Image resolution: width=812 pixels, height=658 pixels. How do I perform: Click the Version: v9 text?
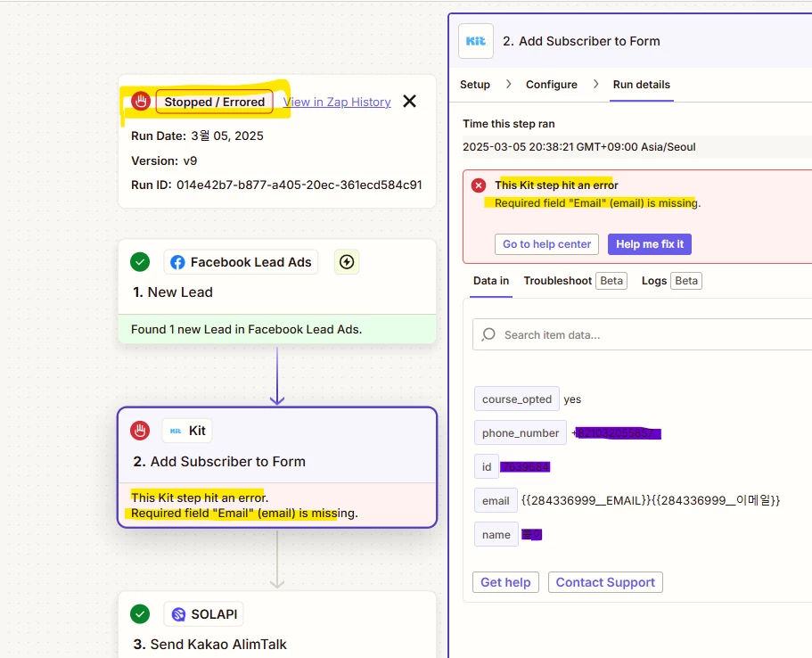tap(164, 160)
